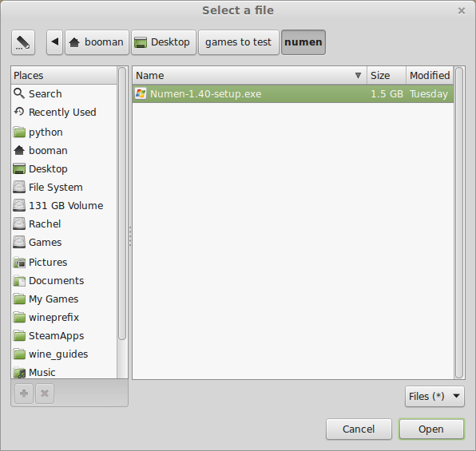Sort by Name column arrow
This screenshot has width=476, height=451.
coord(359,75)
